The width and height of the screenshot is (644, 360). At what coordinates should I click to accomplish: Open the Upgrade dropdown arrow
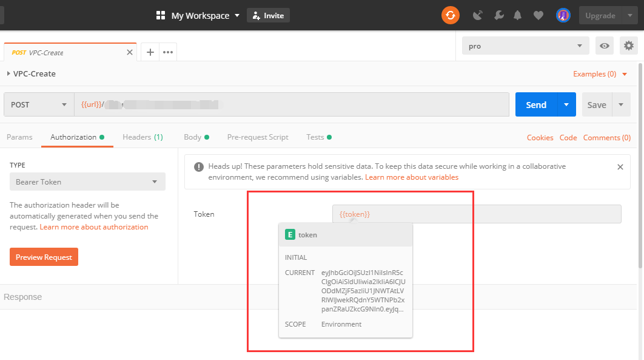(629, 16)
